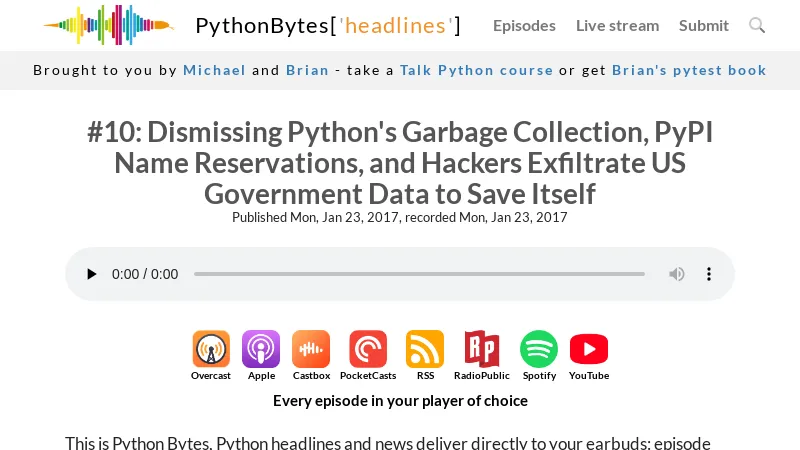Click the Castbox player icon
Image resolution: width=800 pixels, height=450 pixels.
coord(311,349)
